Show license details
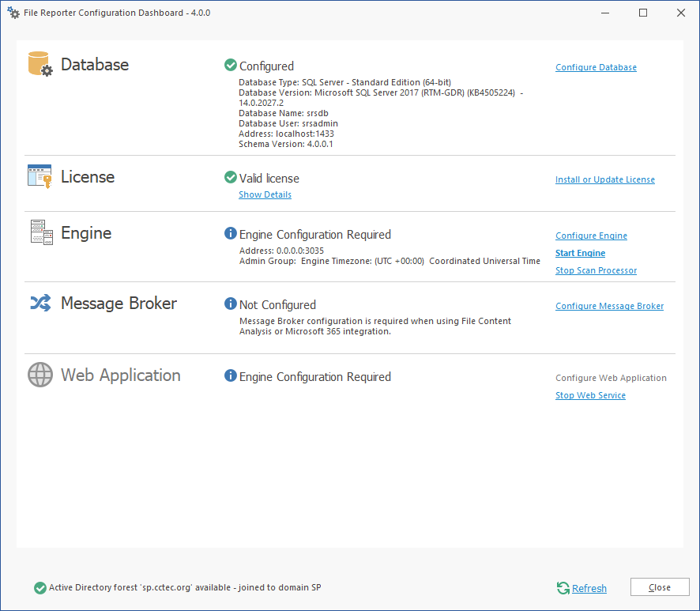 pos(265,194)
